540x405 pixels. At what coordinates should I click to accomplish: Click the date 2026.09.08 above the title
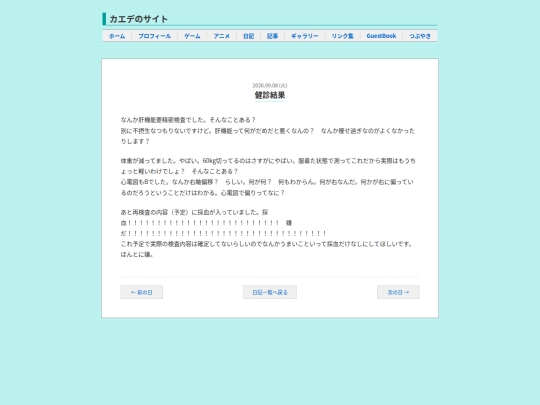270,85
